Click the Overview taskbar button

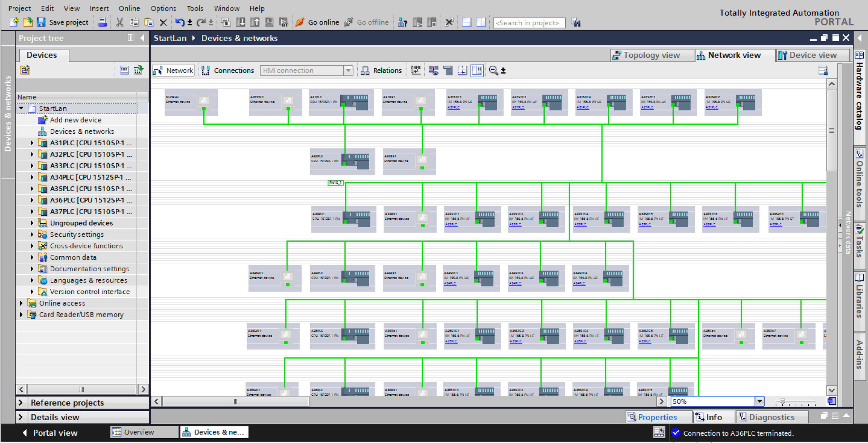pyautogui.click(x=144, y=432)
